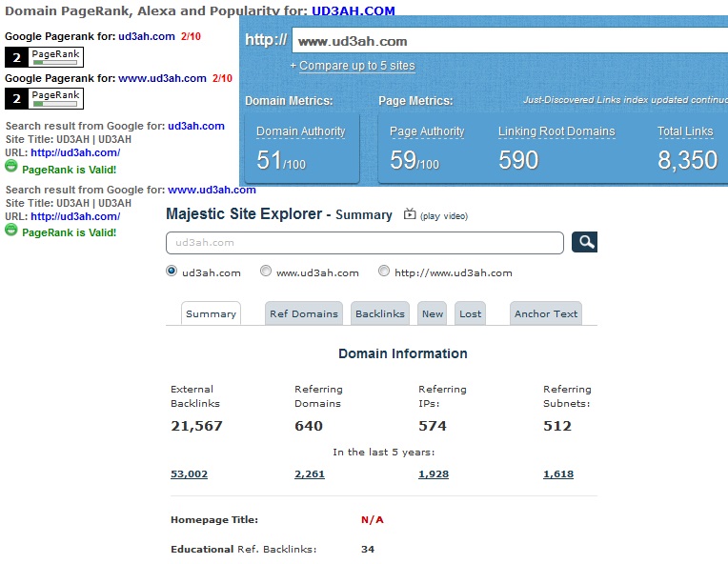Click the second PageRank is Valid! text
Screen dimensions: 728x564
point(70,232)
